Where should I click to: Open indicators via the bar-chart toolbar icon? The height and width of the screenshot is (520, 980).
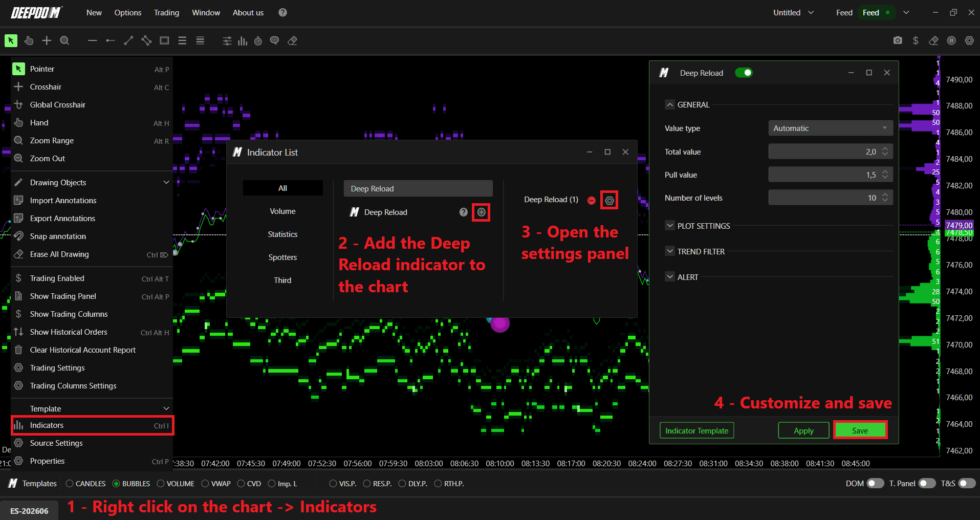pos(243,40)
